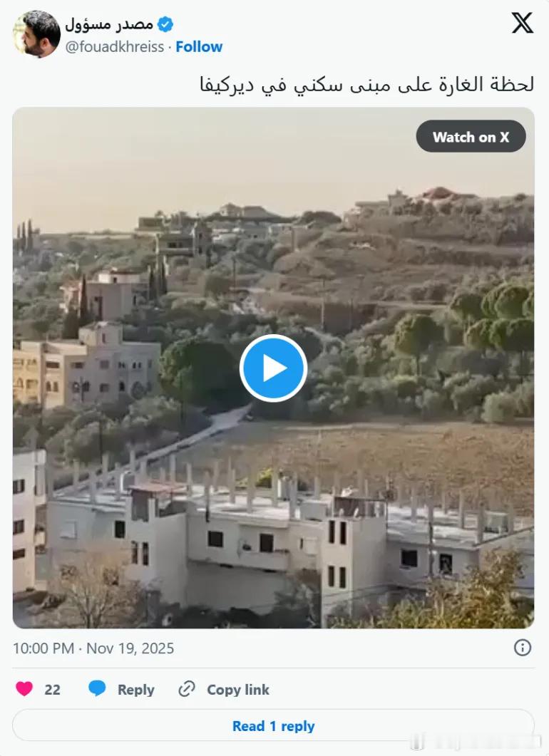Click the Watch on X button
549x756 pixels.
pyautogui.click(x=471, y=137)
